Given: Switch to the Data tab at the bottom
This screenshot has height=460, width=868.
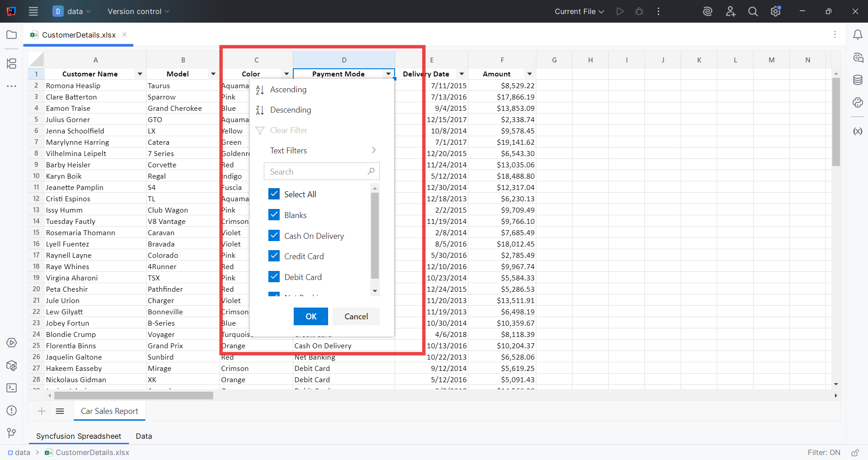Looking at the screenshot, I should click(143, 436).
